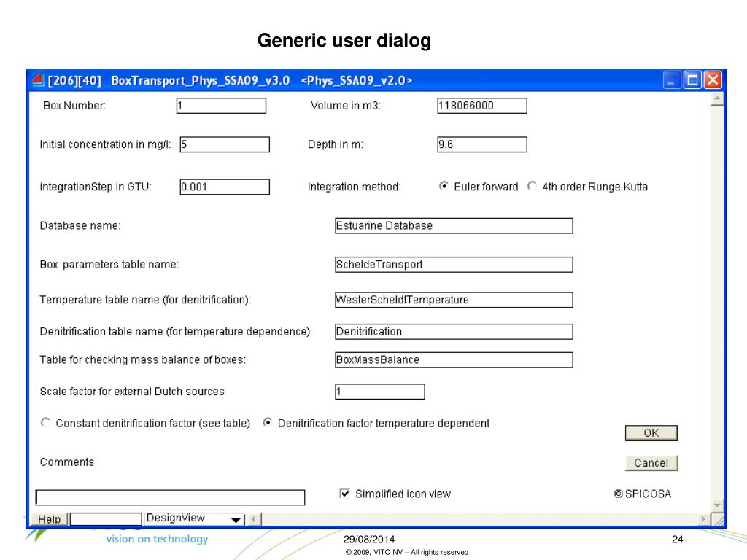Screen dimensions: 747x560
Task: Click the Depth in m field
Action: pyautogui.click(x=482, y=145)
